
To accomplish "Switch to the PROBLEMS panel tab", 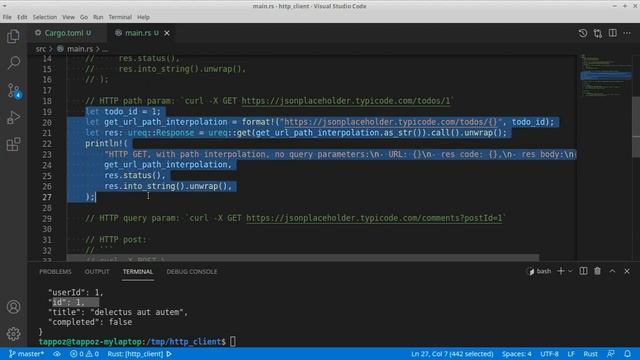I will [x=55, y=271].
